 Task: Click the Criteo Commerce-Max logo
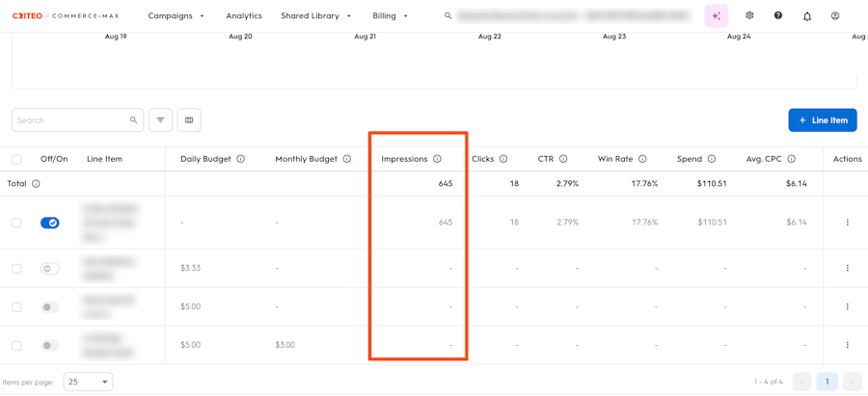(66, 16)
